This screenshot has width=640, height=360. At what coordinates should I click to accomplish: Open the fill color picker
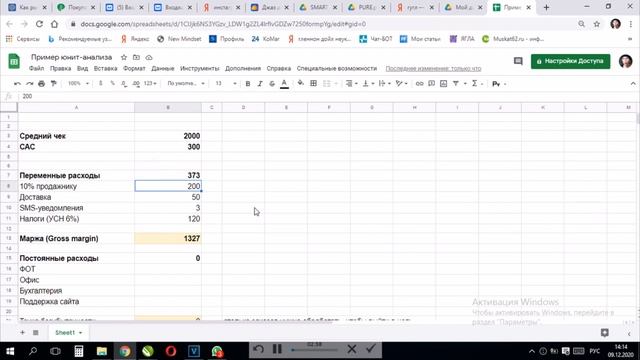301,83
